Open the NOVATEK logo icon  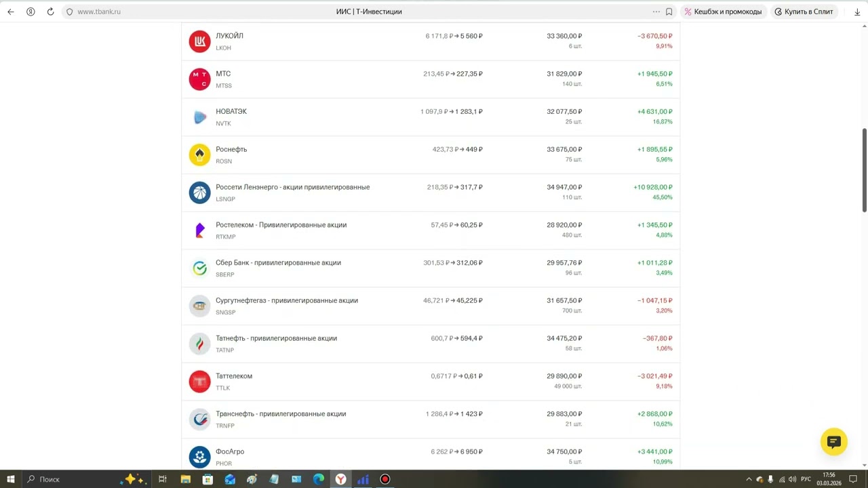coord(199,117)
